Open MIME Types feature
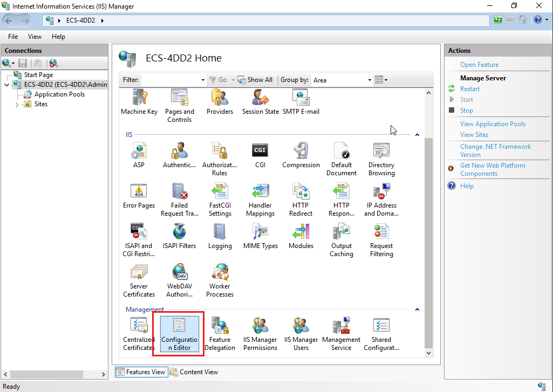Viewport: 553px width, 392px height. [260, 236]
